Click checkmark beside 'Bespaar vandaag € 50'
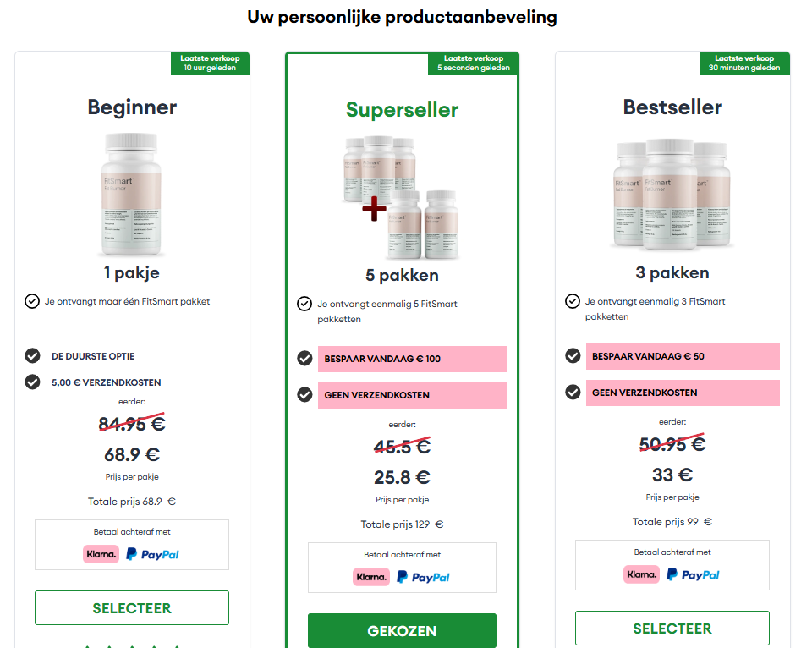 (x=573, y=356)
